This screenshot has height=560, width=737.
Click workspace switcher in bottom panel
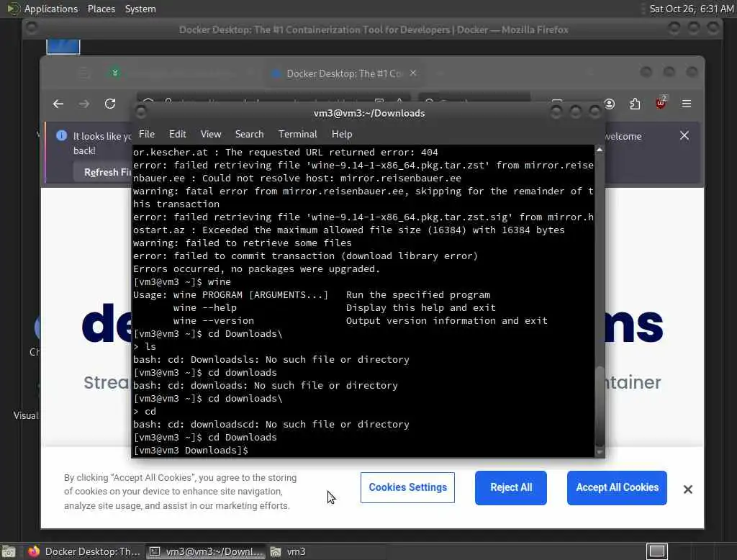[x=656, y=551]
